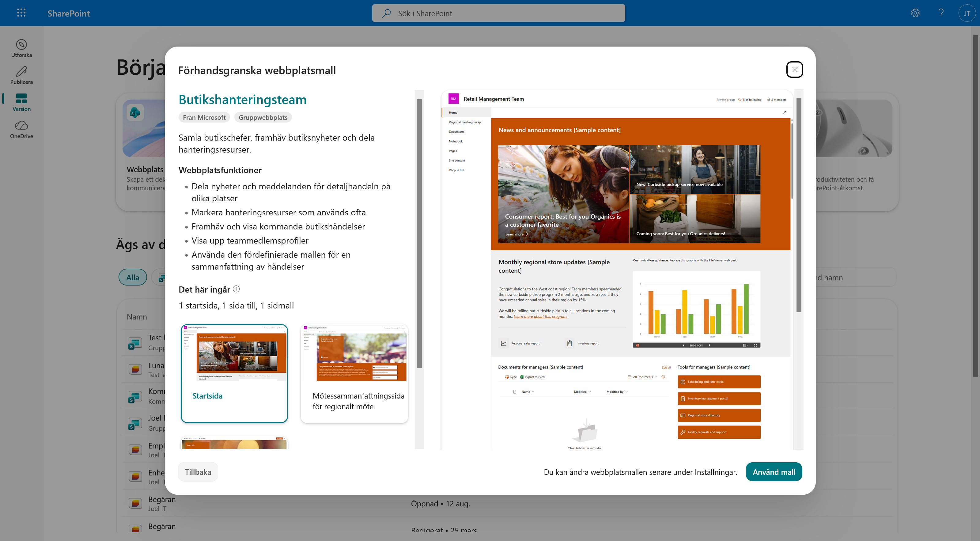
Task: Click the Facility requests and support tile
Action: [x=719, y=432]
